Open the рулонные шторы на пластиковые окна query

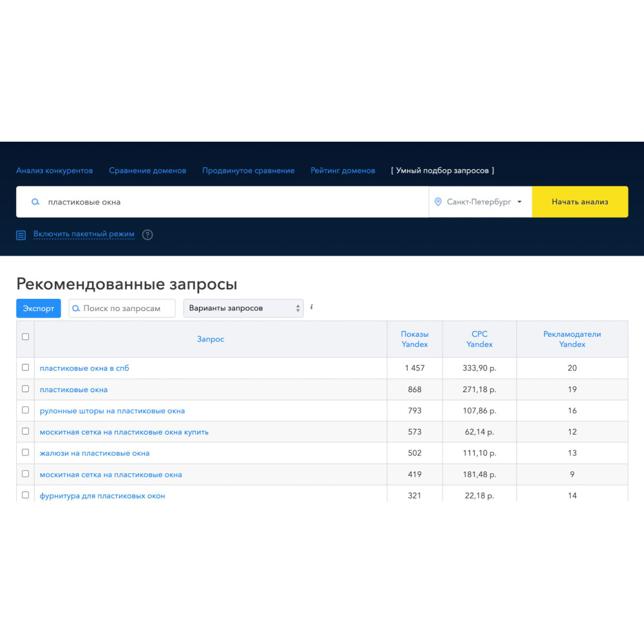[112, 411]
